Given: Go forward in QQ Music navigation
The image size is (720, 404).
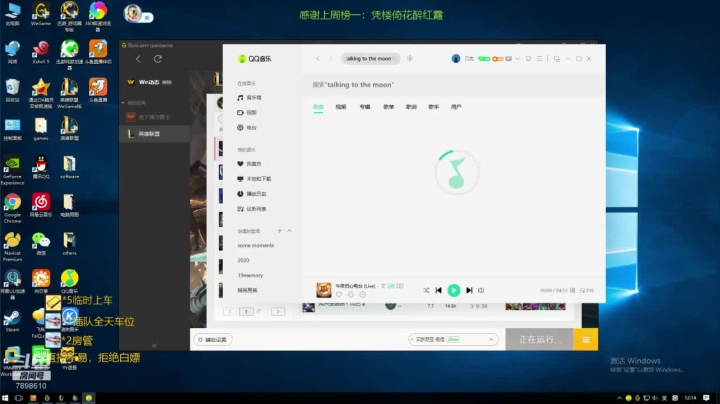Looking at the screenshot, I should tap(331, 59).
